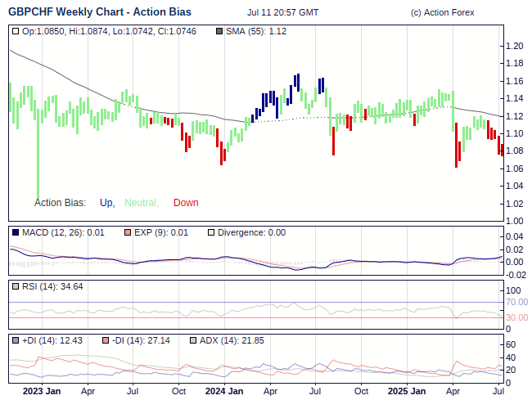
Task: Click the red 'Down' Action Bias label
Action: [186, 203]
